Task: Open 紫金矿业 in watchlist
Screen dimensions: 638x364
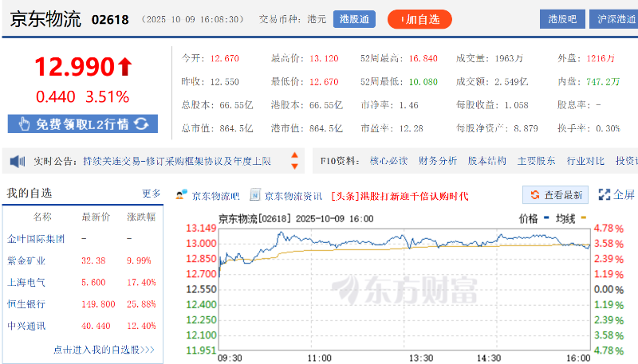Action: tap(26, 260)
